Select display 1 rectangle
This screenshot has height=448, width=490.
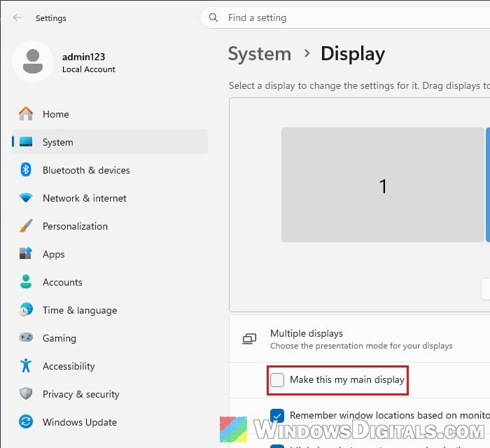[383, 185]
